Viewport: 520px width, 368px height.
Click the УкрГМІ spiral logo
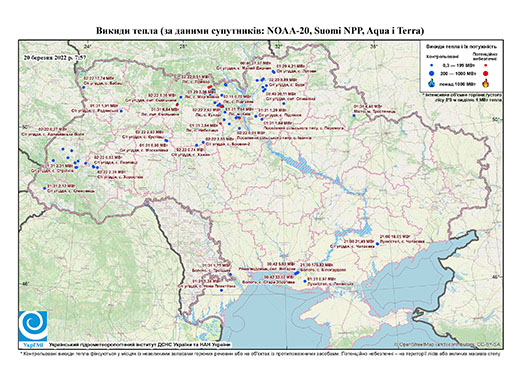(33, 325)
